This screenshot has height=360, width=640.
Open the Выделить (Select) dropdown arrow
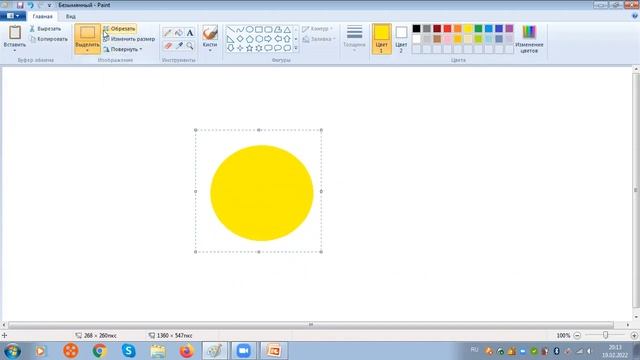pyautogui.click(x=87, y=51)
